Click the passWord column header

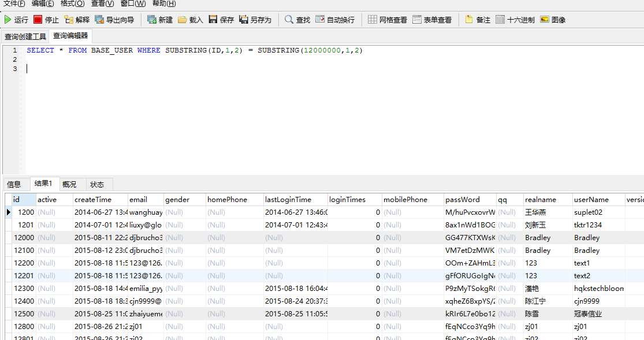click(x=470, y=200)
